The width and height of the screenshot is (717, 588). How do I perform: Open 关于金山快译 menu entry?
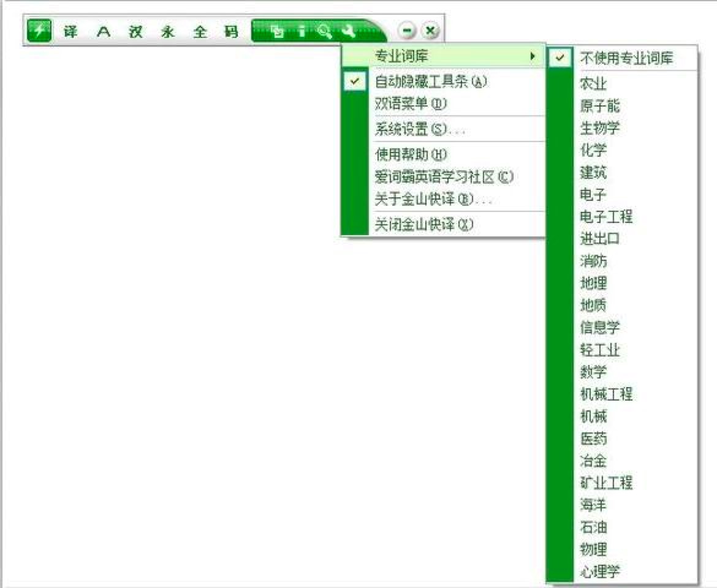(x=443, y=198)
